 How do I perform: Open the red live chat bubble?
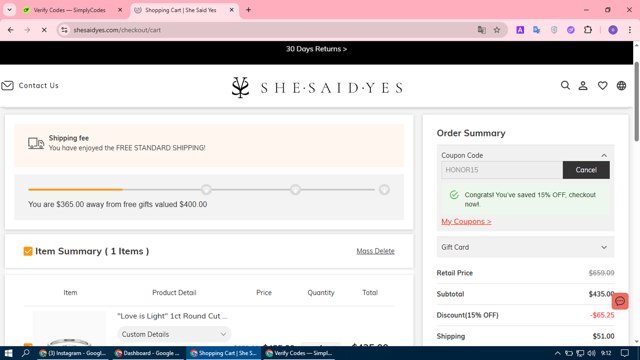620,301
